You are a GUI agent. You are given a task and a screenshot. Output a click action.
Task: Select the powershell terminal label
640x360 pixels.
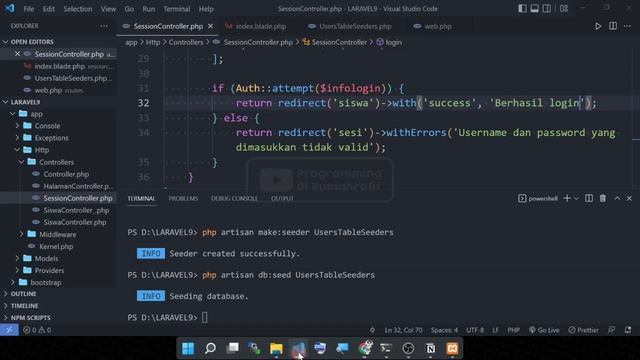pos(538,198)
